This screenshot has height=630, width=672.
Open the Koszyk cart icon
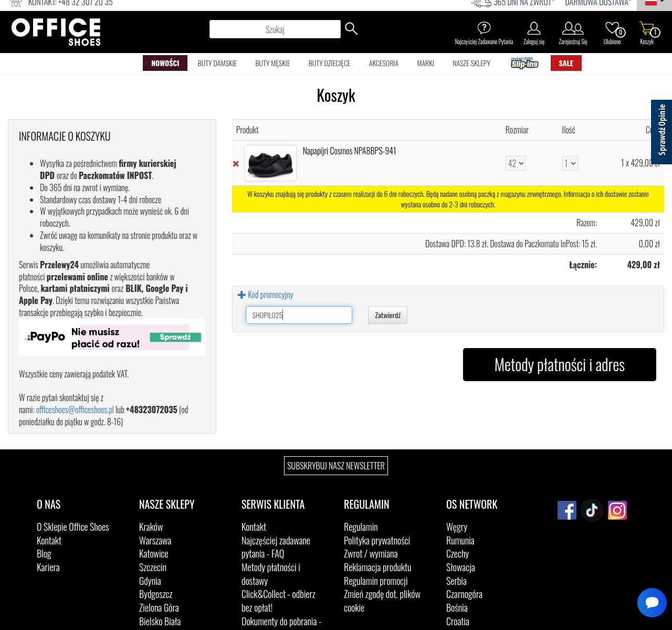[x=647, y=28]
